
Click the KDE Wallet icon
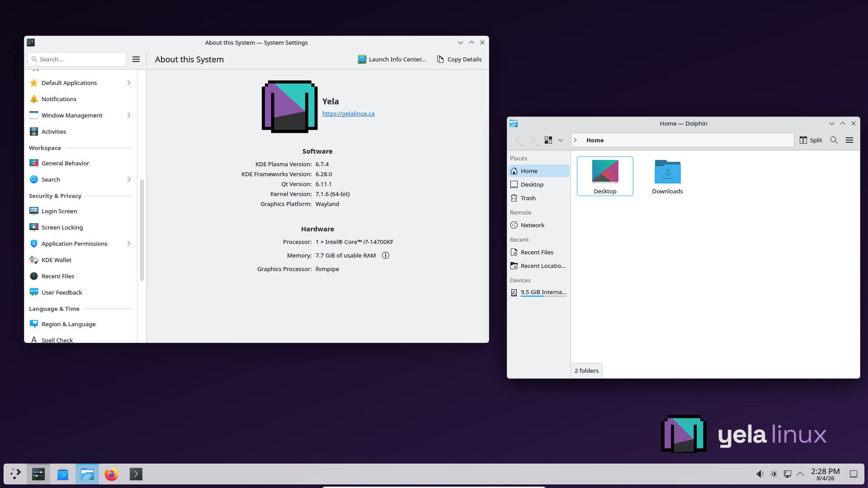pos(34,260)
